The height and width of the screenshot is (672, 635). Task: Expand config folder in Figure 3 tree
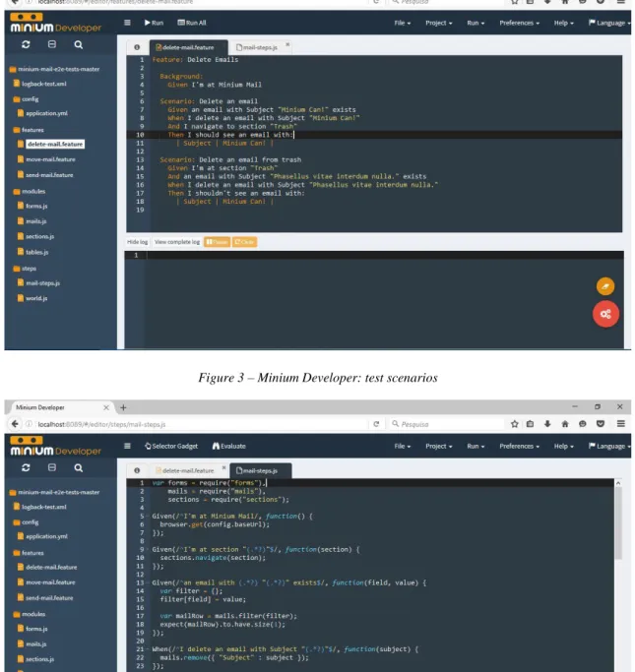(30, 99)
